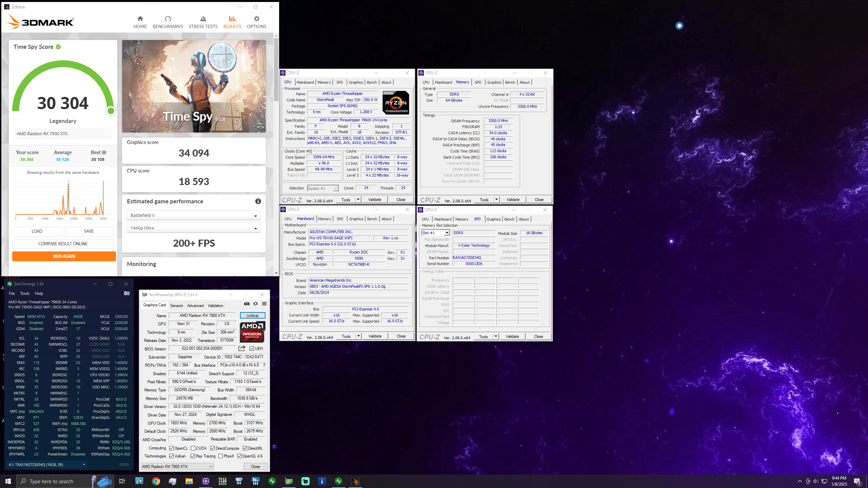Toggle Vulkan checkbox in GPU-Z
Viewport: 868px width, 488px height.
point(172,456)
